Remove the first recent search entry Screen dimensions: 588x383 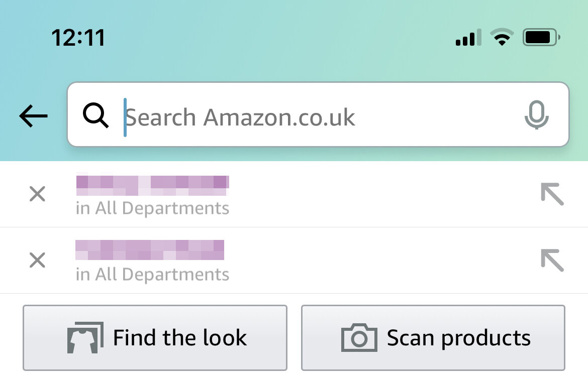pyautogui.click(x=37, y=194)
